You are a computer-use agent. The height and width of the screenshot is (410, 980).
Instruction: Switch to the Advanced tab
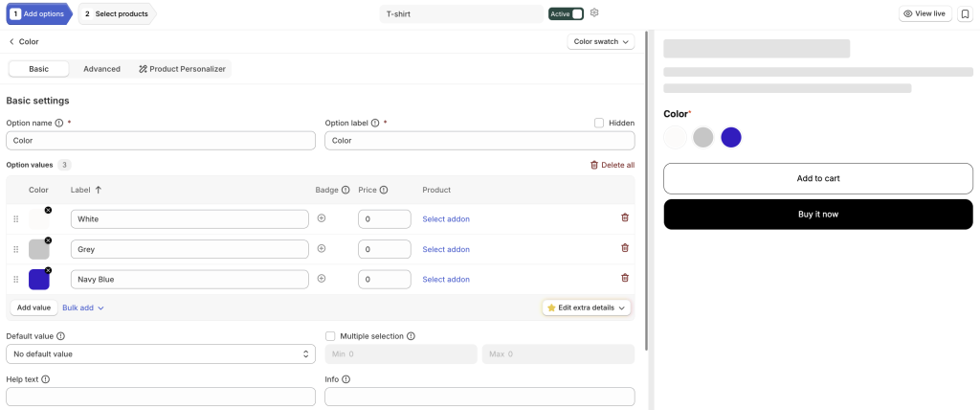(x=101, y=69)
